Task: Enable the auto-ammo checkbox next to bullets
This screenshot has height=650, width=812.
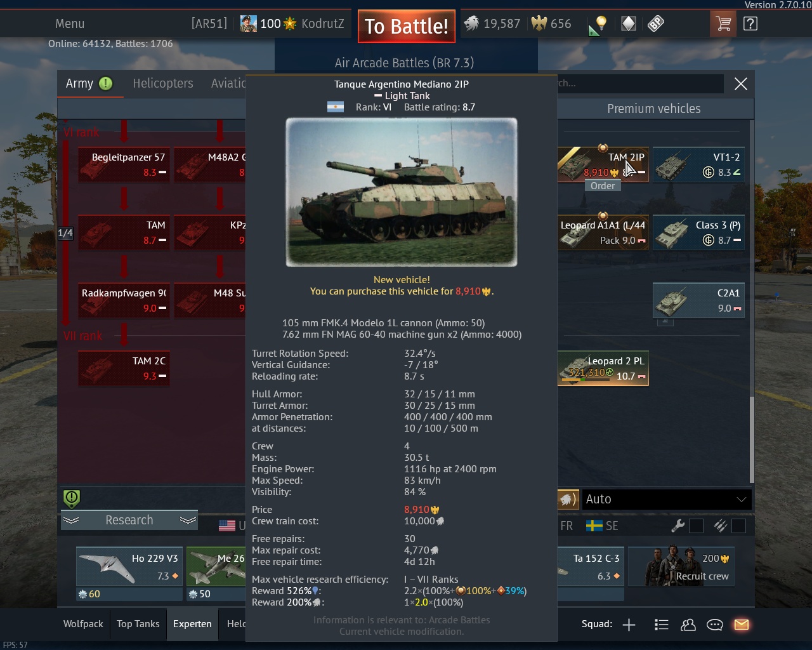Action: click(x=738, y=526)
